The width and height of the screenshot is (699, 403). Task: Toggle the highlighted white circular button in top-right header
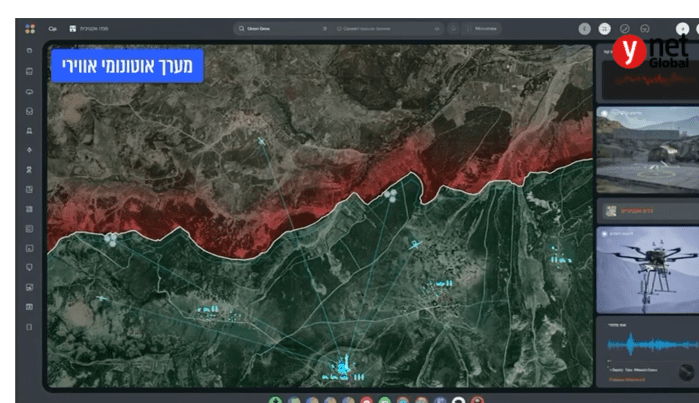click(x=604, y=29)
